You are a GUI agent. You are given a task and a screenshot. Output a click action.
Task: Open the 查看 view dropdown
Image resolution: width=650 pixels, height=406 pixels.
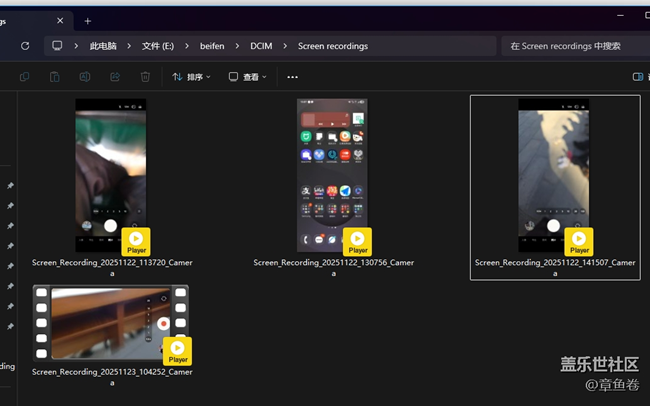pyautogui.click(x=248, y=77)
